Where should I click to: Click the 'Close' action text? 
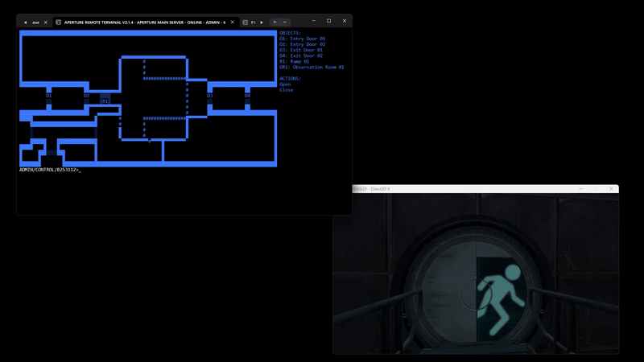tap(287, 90)
